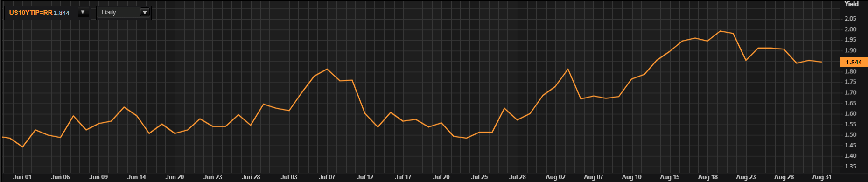Click the 1.50 yield axis label

tap(850, 135)
